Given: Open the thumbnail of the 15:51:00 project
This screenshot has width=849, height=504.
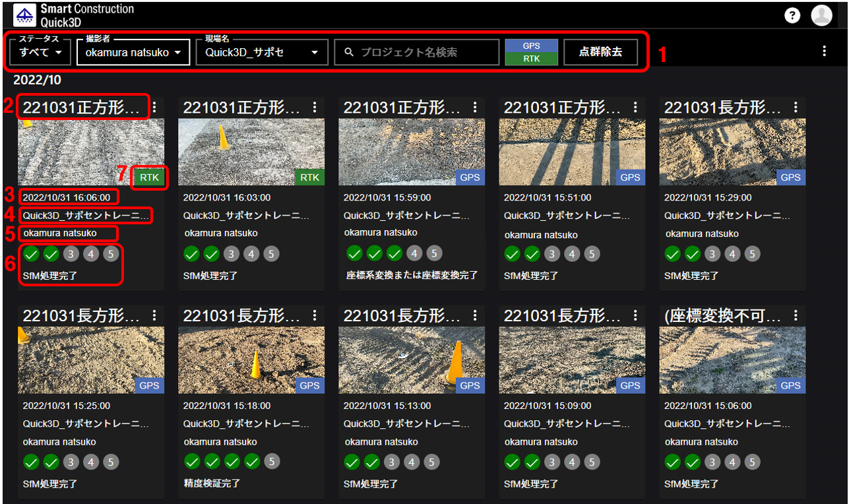Looking at the screenshot, I should pyautogui.click(x=572, y=152).
